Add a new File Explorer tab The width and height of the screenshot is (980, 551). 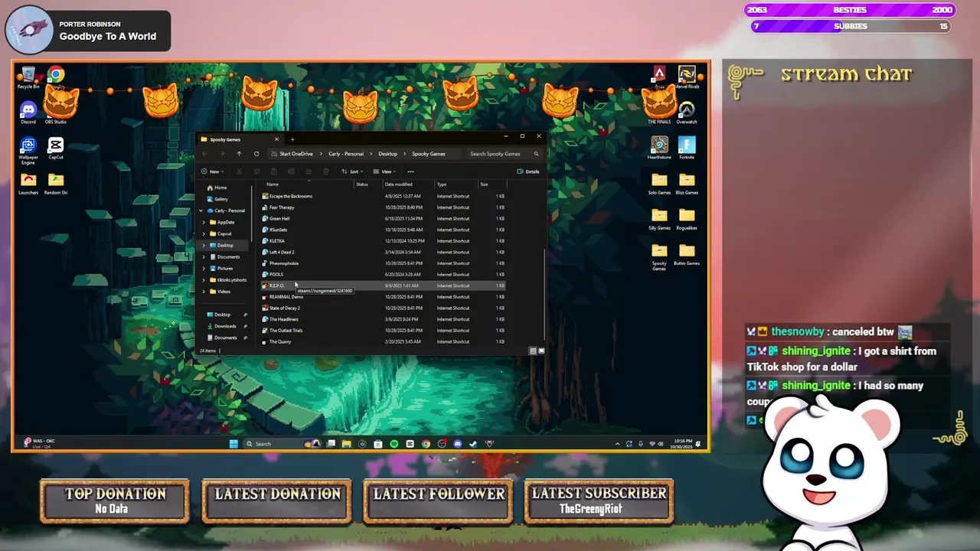click(292, 139)
